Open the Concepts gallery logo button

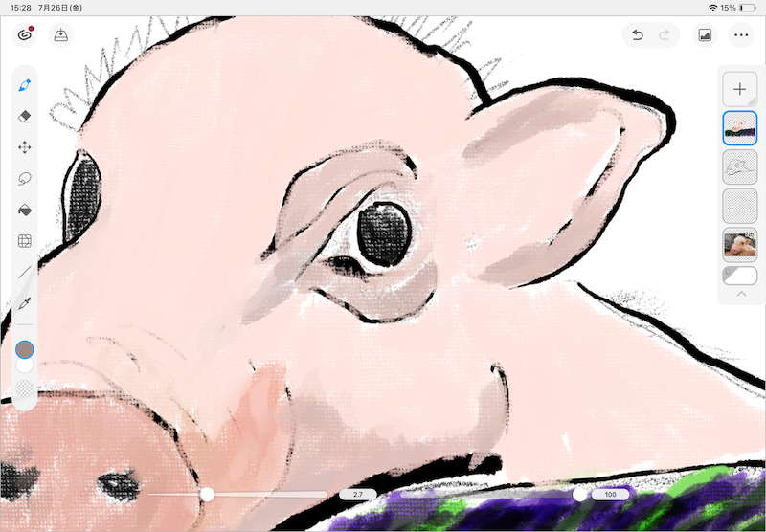[x=25, y=35]
